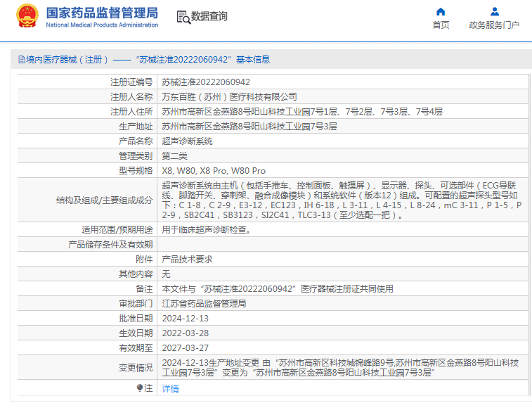Select model spec X8, W80, X8 Pro, W80 Pro
Image resolution: width=532 pixels, height=403 pixels.
[214, 171]
